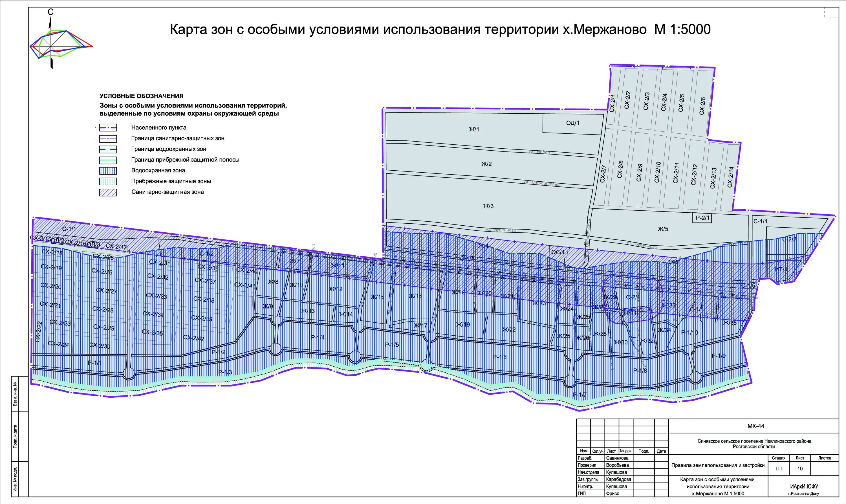Click the Прибрежные защитные зоны swatch
The image size is (846, 504).
tap(108, 181)
